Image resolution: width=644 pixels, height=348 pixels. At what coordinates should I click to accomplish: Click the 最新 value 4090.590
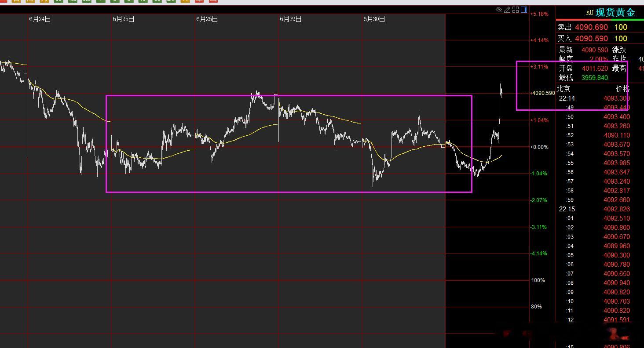pyautogui.click(x=595, y=50)
